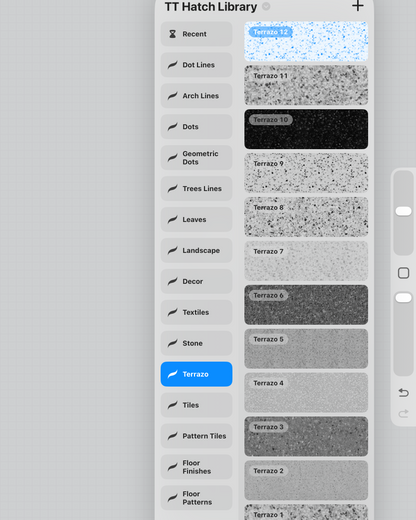The image size is (416, 520).
Task: Open the Floor Patterns brush set
Action: click(x=196, y=498)
